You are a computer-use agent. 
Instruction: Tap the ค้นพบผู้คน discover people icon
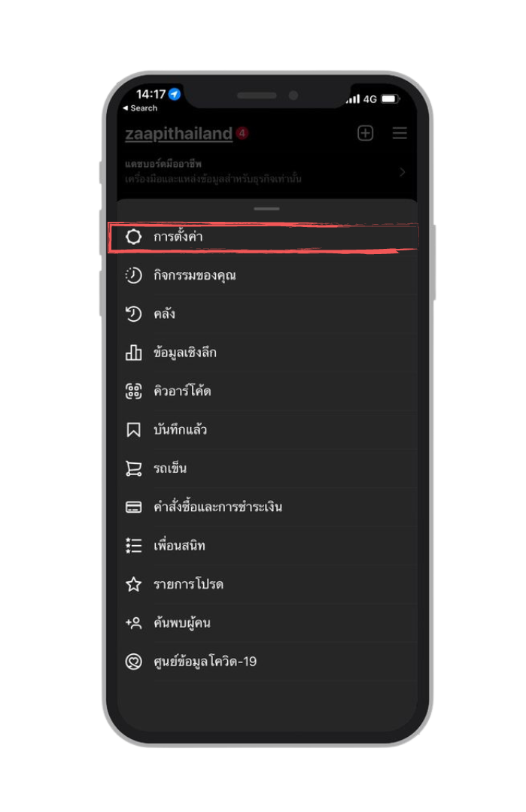pos(133,623)
